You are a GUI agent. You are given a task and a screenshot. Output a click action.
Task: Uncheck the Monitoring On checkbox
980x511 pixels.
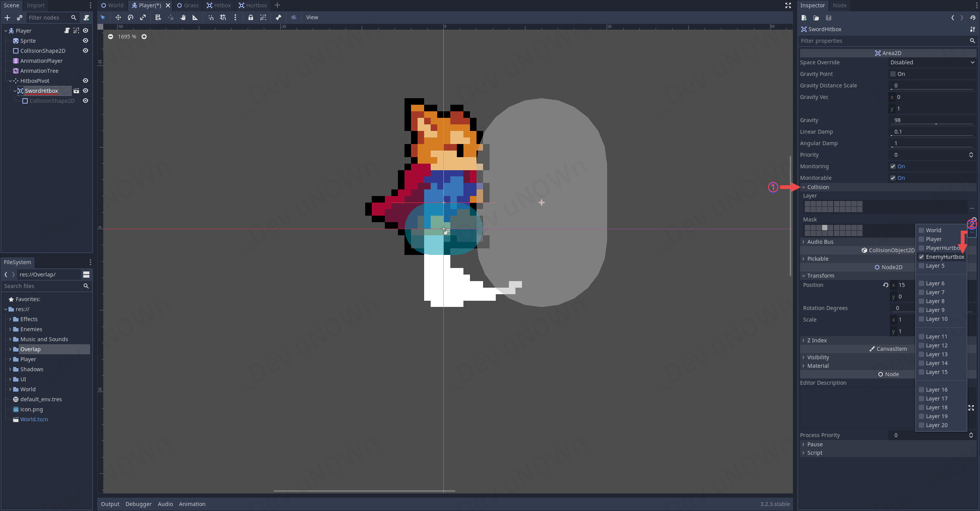pos(893,166)
